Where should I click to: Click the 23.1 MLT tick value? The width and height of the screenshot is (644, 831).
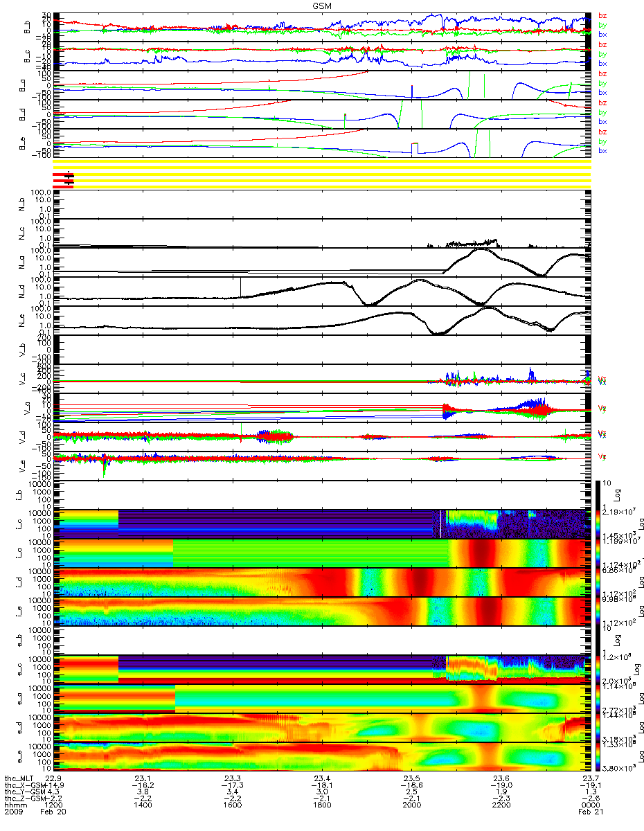click(143, 778)
